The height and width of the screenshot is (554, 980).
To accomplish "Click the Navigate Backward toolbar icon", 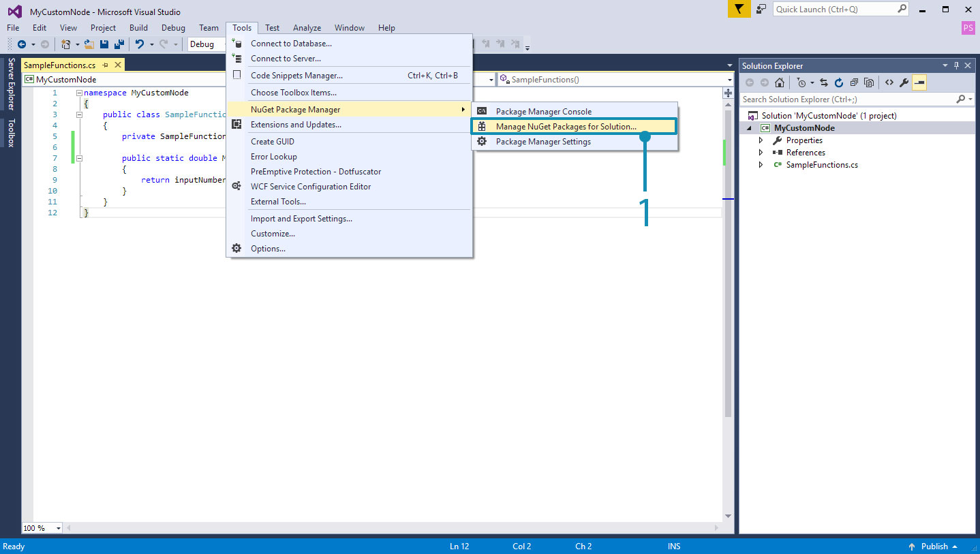I will [x=22, y=44].
